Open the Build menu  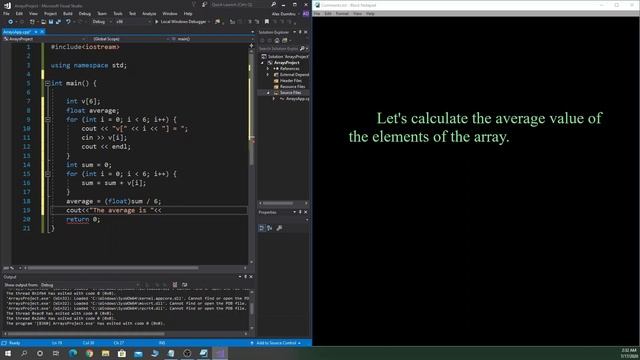tap(68, 13)
